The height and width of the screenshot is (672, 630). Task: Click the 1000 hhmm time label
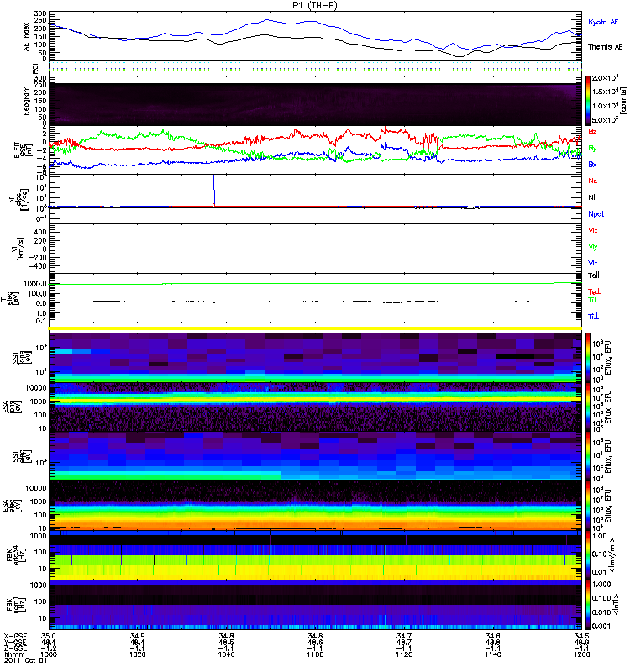click(49, 654)
